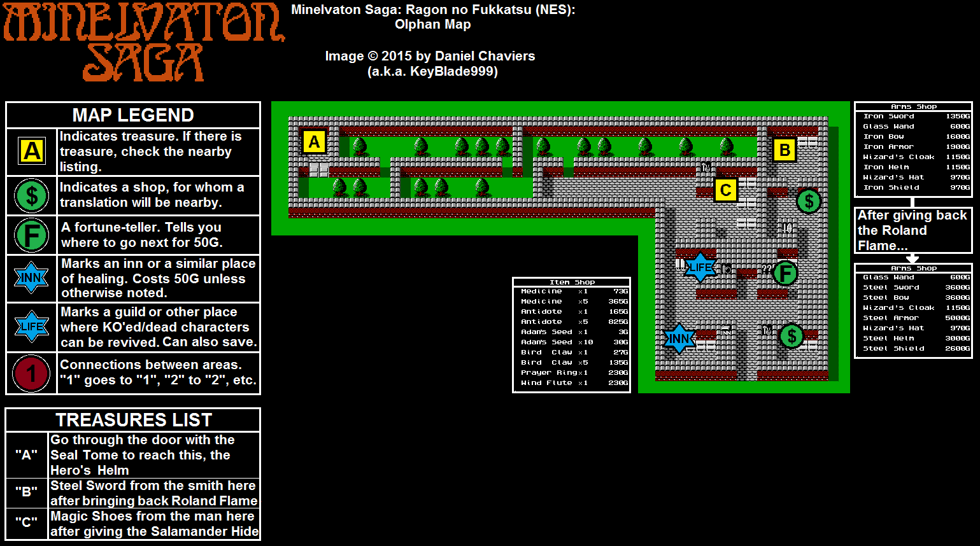Screen dimensions: 980x546
Task: Click the Iron Helm 1150G row
Action: (916, 167)
